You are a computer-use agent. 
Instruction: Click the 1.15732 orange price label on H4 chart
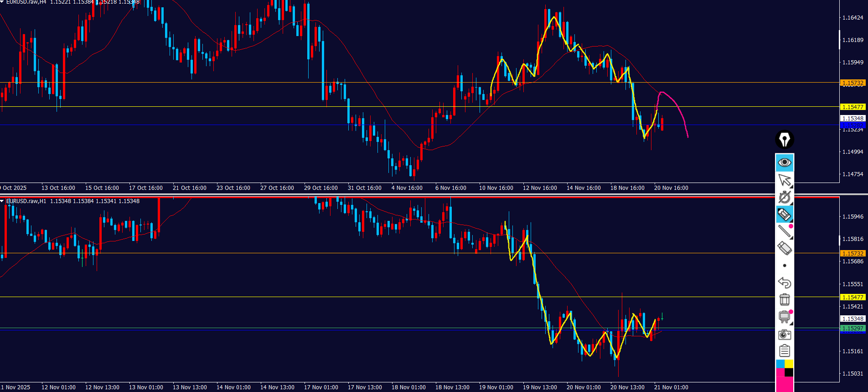point(852,83)
